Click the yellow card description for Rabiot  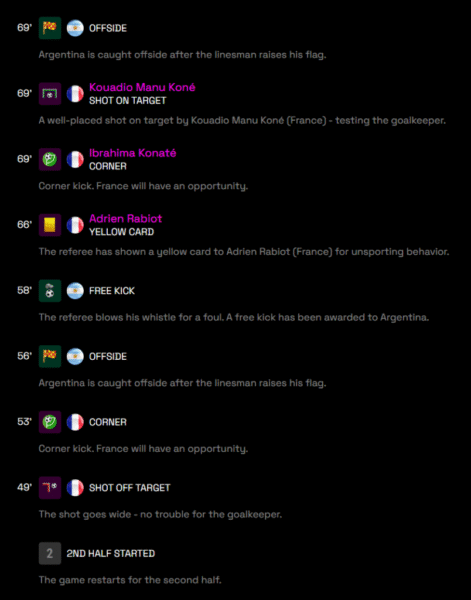point(244,252)
